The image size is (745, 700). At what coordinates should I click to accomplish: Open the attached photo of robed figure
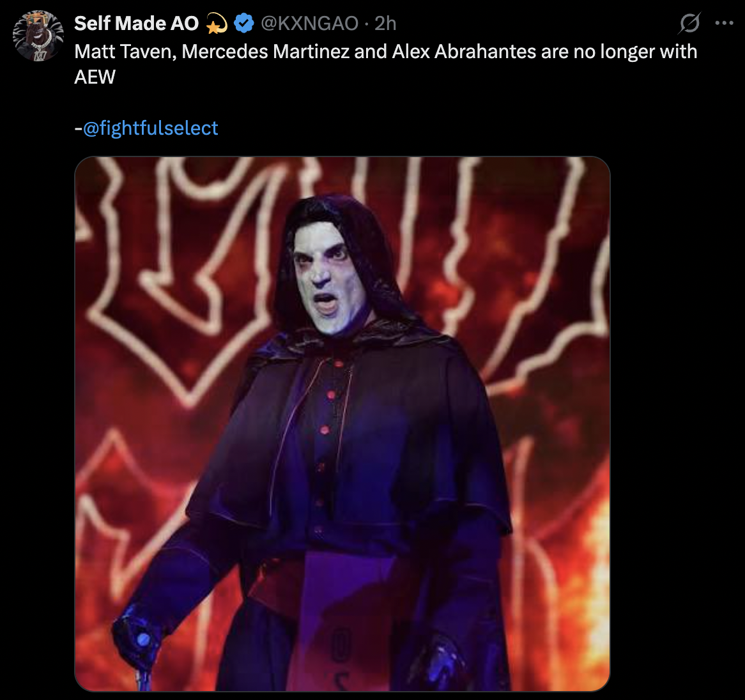[x=342, y=423]
